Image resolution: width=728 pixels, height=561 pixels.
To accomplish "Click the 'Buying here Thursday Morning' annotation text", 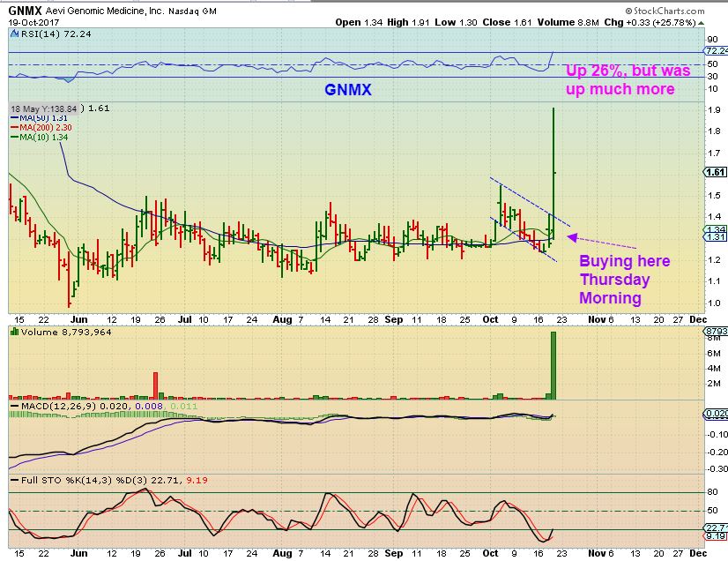I will click(625, 280).
